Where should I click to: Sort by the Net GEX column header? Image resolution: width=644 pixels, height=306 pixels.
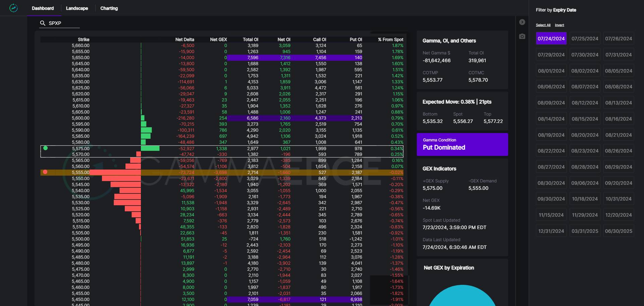coord(218,40)
